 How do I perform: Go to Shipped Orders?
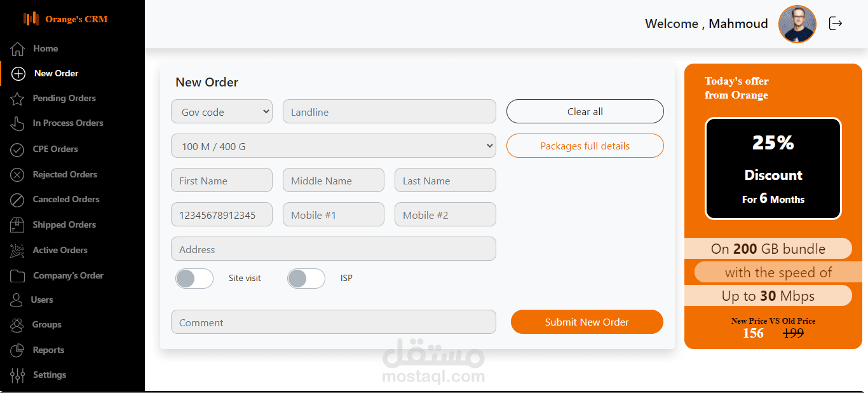tap(64, 225)
